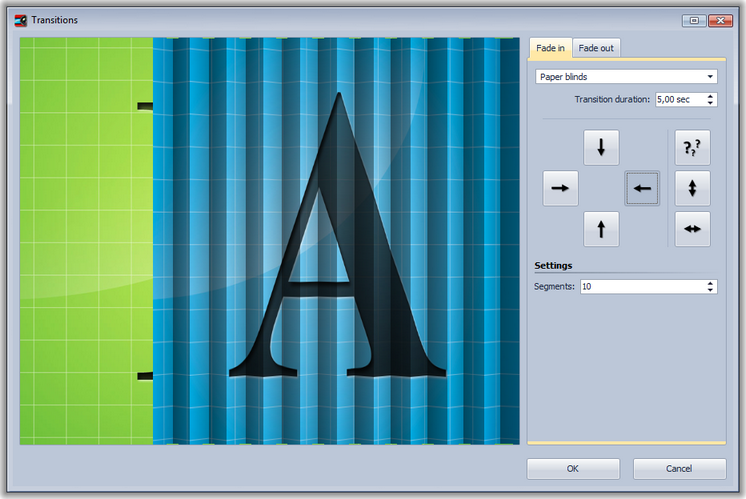
Task: Click the transition preview showing letter A
Action: tap(270, 241)
